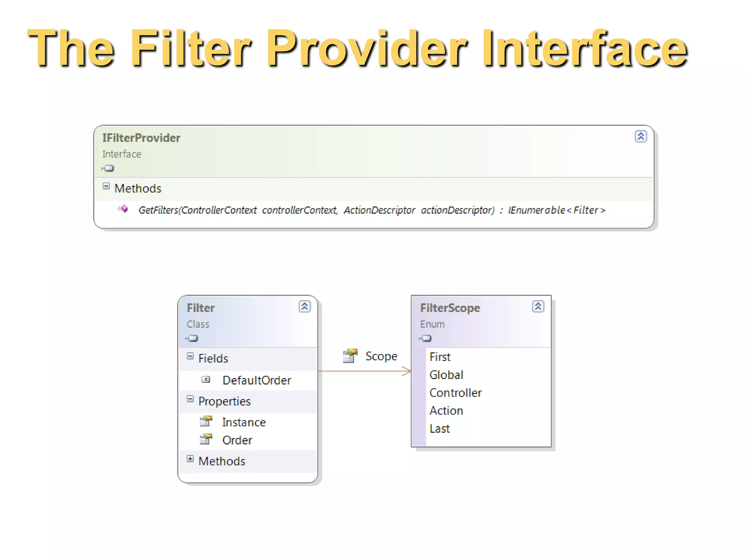
Task: Select the Action enum member
Action: [x=446, y=411]
